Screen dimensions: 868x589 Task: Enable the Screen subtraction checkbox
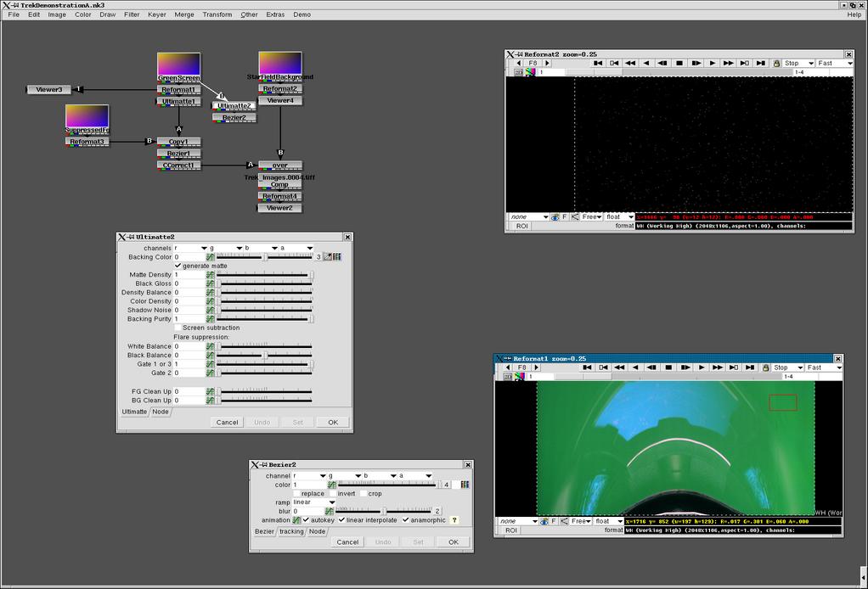[x=178, y=328]
